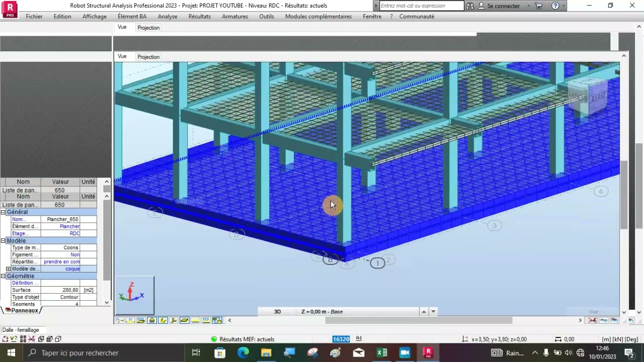Viewport: 644px width, 362px height.
Task: Click the 3D view mode button
Action: point(277,312)
